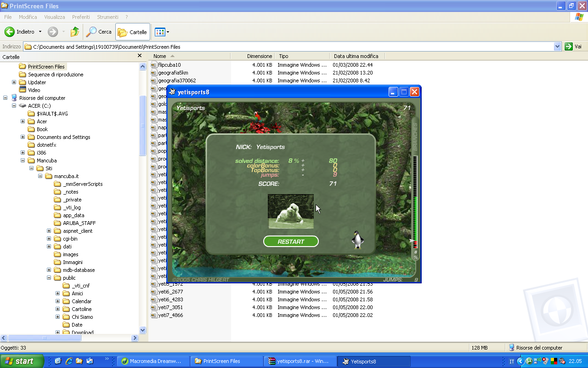Sort by Data ultima modifica column
This screenshot has width=588, height=368.
tap(357, 56)
